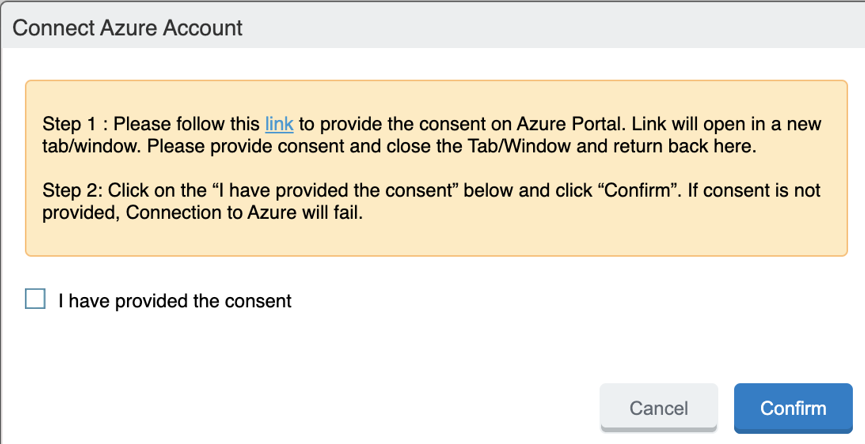Enable the consent-provided option

tap(35, 299)
